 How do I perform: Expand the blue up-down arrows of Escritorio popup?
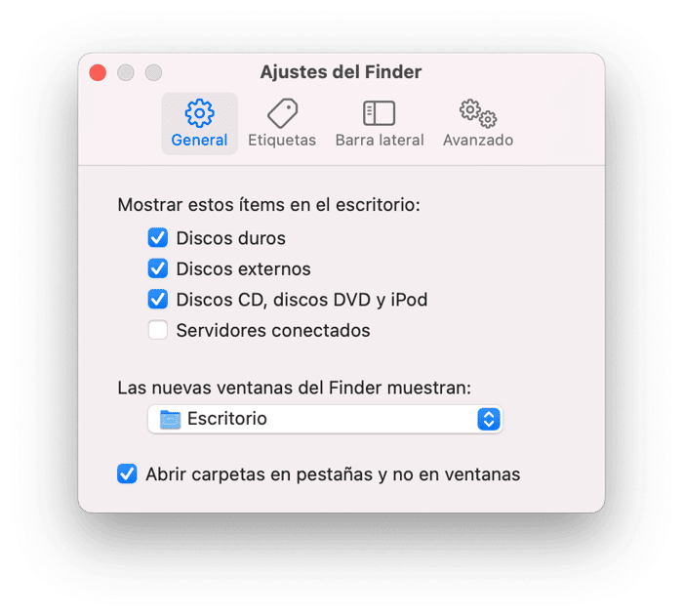point(488,420)
